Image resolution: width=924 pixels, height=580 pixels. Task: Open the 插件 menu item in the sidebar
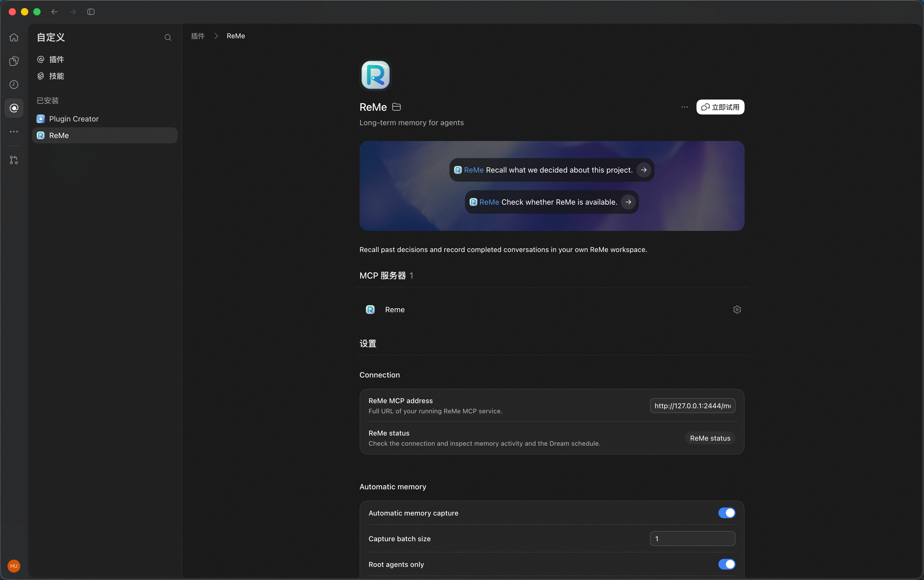105,59
